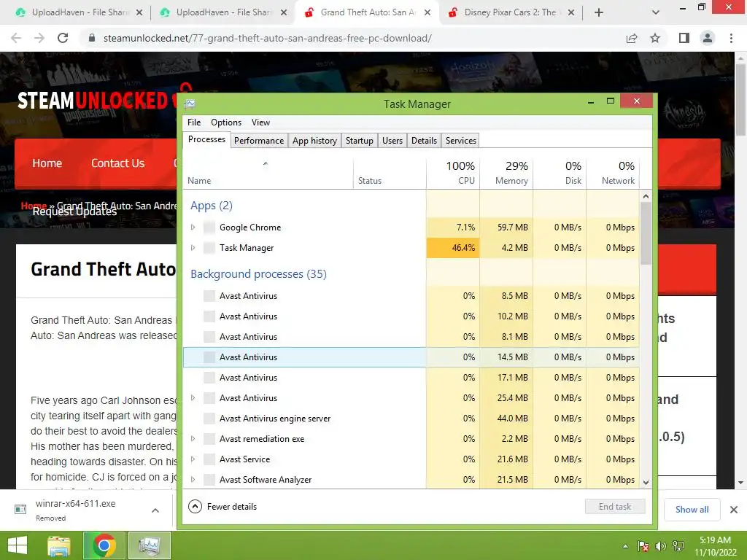
Task: Bookmark this page with the star icon
Action: 655,38
